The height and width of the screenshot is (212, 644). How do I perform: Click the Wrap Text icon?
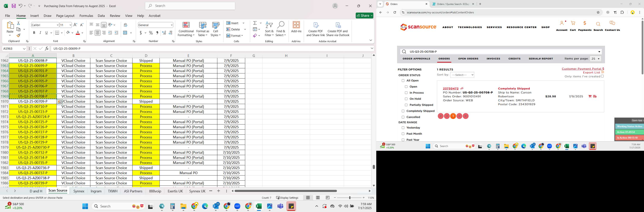click(125, 25)
